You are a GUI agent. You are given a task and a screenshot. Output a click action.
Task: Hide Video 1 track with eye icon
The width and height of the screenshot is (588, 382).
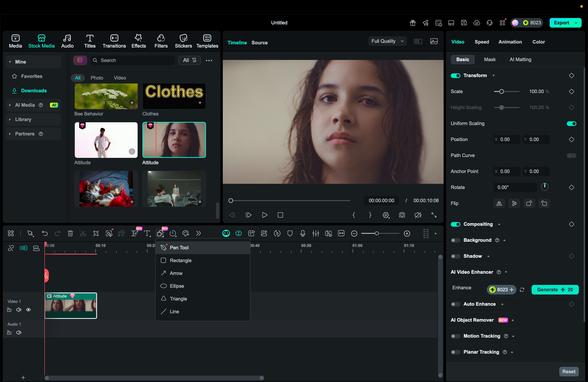click(28, 310)
